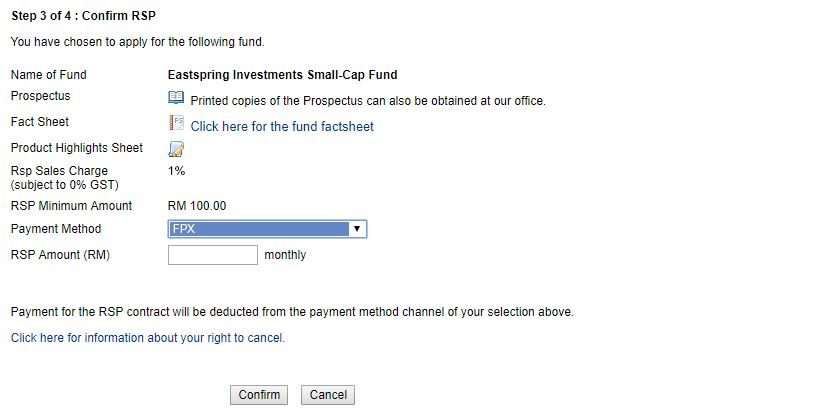Click the RSP Amount (RM) field label
Screen dimensions: 815x416
tap(60, 255)
